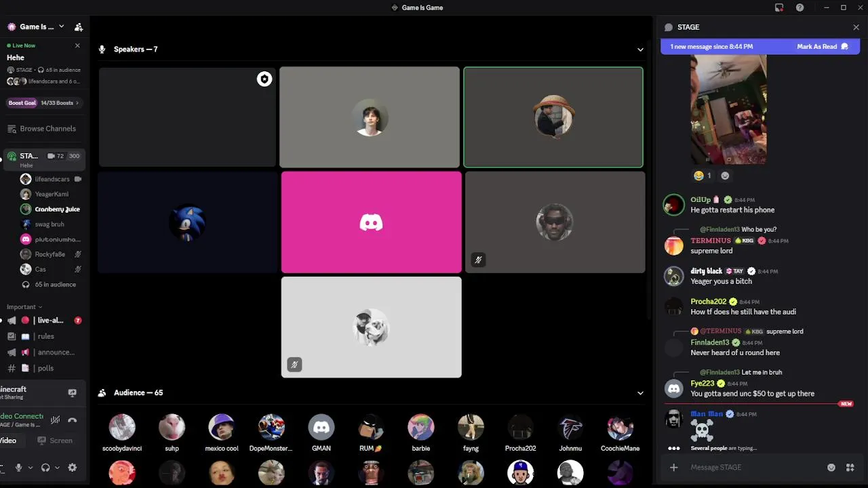Click the Screen share button
The image size is (868, 488).
click(x=56, y=441)
